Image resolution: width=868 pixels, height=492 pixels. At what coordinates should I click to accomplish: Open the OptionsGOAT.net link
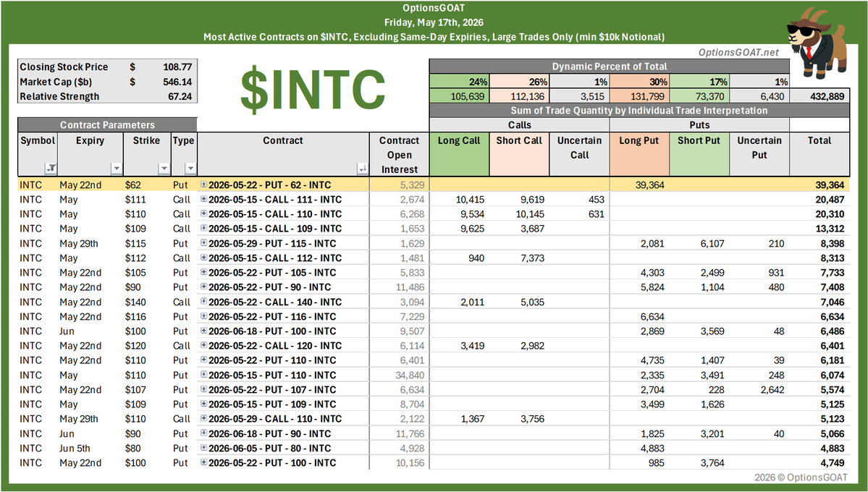coord(738,52)
